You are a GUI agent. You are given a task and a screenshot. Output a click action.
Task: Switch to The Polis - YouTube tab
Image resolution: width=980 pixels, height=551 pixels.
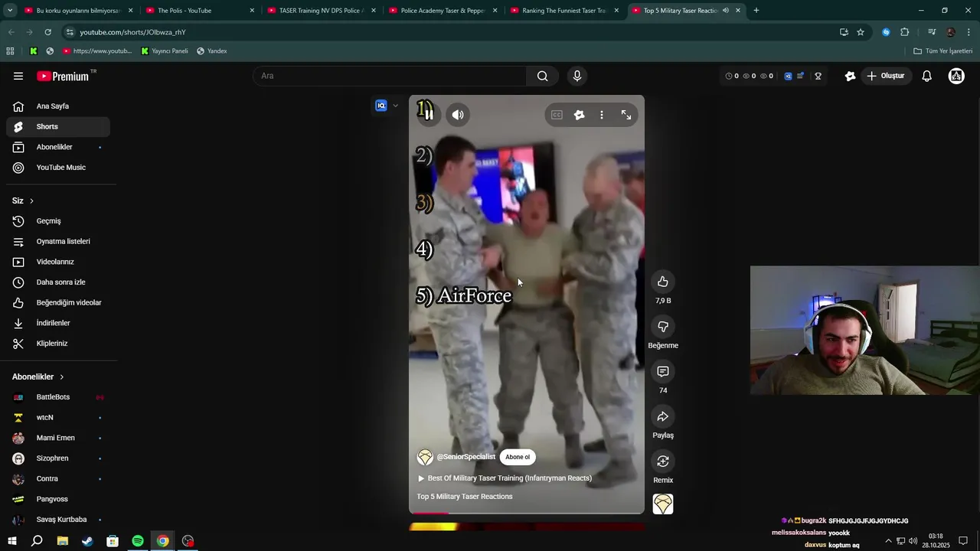click(x=201, y=11)
